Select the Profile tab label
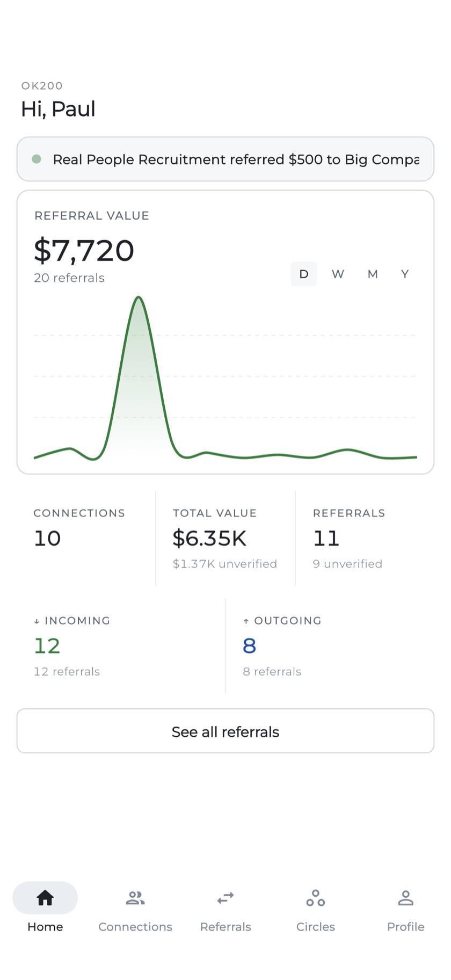The height and width of the screenshot is (980, 451). (406, 927)
